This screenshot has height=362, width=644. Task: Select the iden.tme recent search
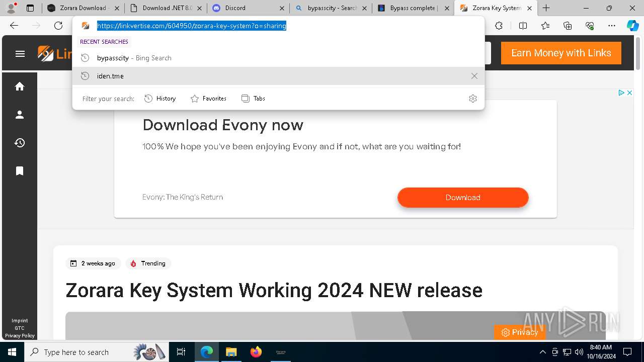[x=278, y=76]
